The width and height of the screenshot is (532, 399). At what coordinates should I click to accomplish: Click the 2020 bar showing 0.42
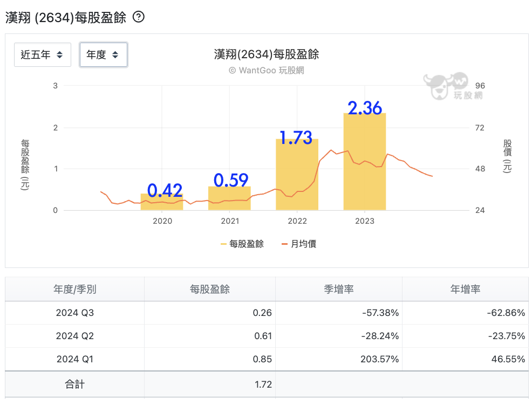click(162, 202)
